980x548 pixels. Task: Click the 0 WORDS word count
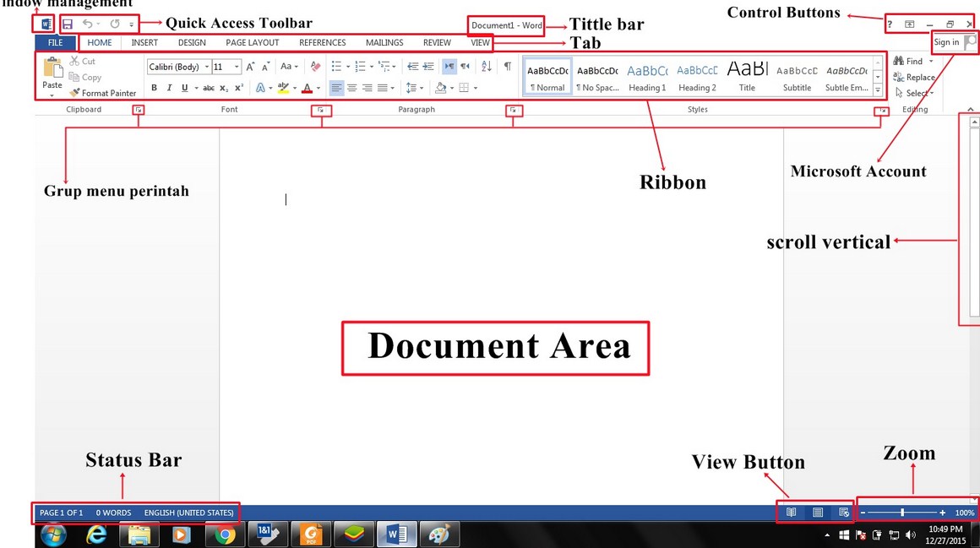tap(113, 513)
